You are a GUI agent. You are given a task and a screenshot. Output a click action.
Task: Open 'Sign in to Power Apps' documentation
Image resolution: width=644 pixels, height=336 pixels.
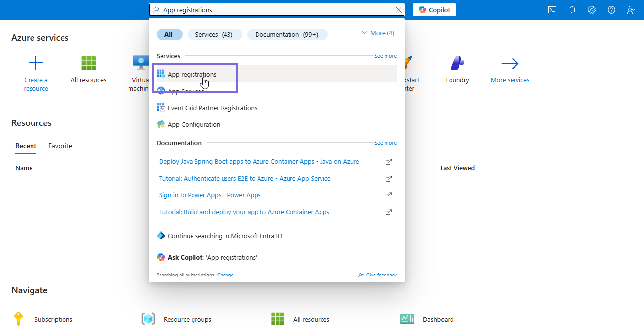209,195
